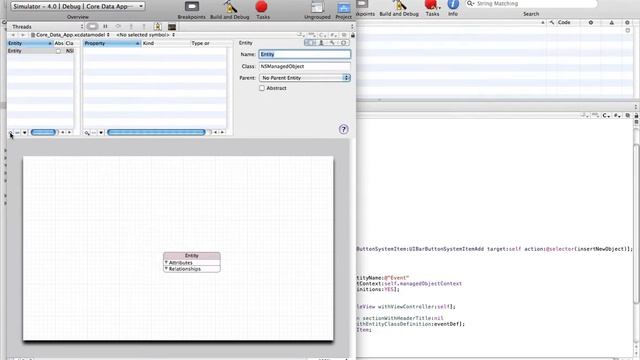Click Build and Debug in the back window
The height and width of the screenshot is (360, 640).
[x=399, y=5]
